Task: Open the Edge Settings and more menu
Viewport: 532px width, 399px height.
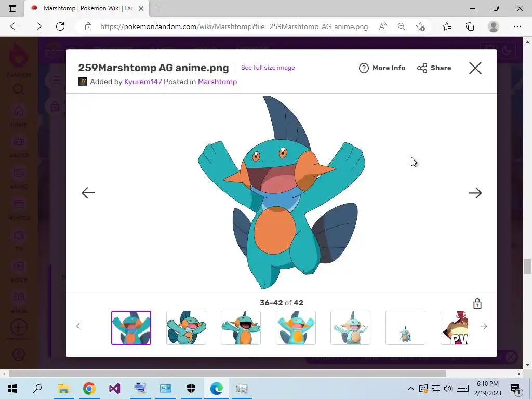Action: tap(517, 26)
